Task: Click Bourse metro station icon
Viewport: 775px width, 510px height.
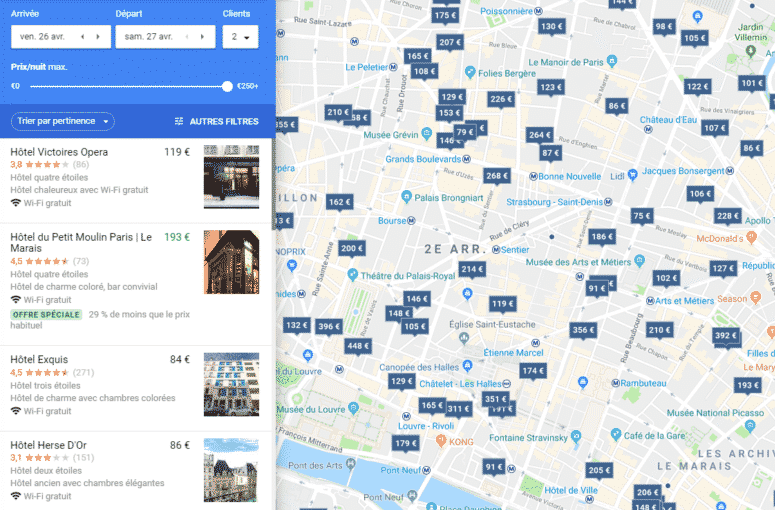Action: pyautogui.click(x=411, y=220)
